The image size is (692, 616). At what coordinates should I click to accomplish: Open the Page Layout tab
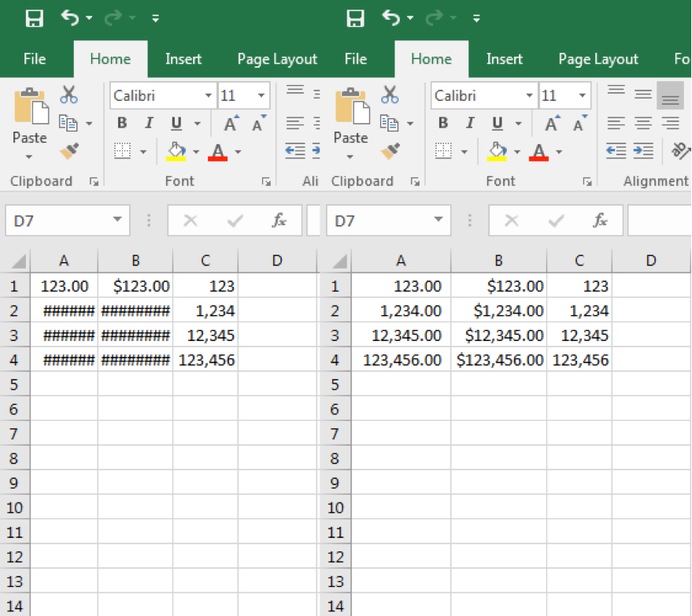[276, 58]
